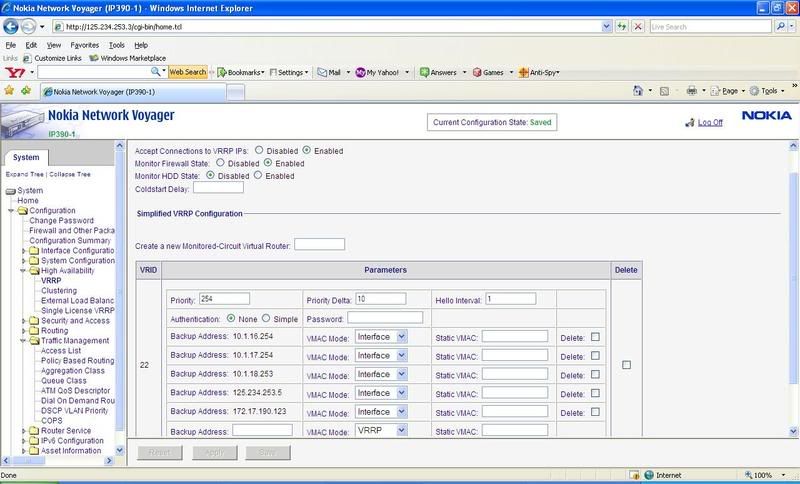Set Monitor Firewall State to Disabled
This screenshot has width=800, height=484.
point(220,163)
